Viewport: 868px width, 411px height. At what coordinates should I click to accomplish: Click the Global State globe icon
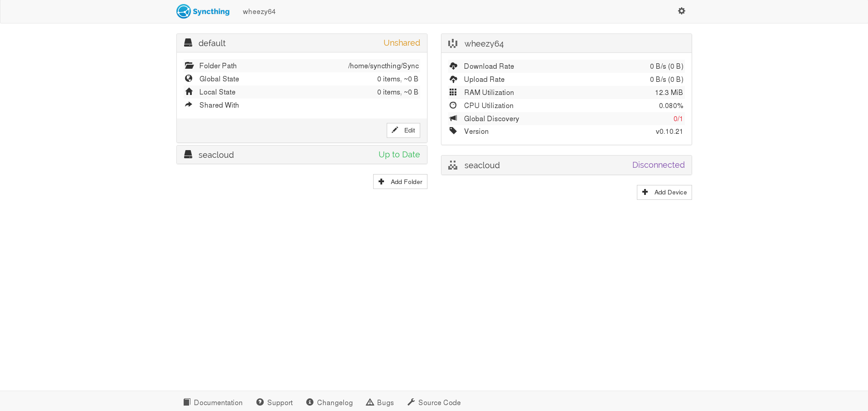189,79
